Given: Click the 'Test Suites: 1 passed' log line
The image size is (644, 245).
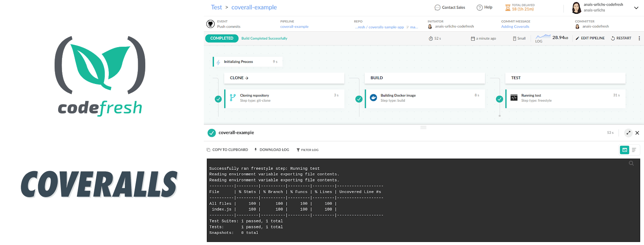Looking at the screenshot, I should [246, 221].
